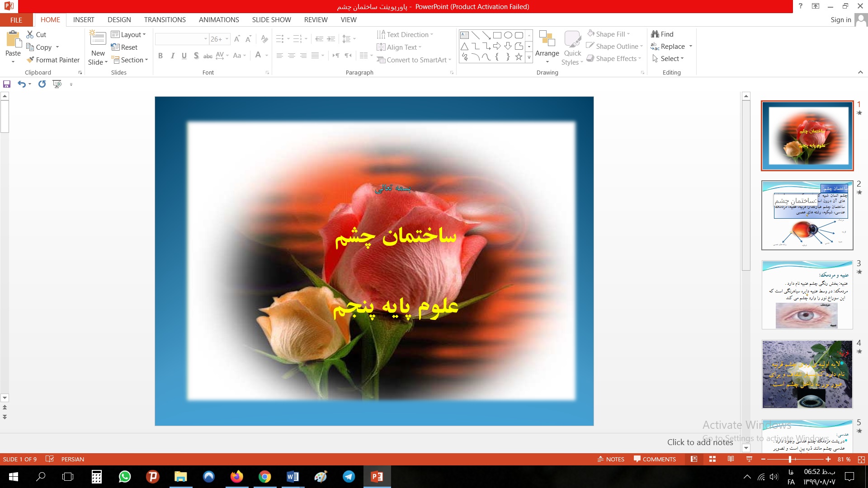Switch to the TRANSITIONS ribbon tab
868x488 pixels.
pyautogui.click(x=165, y=20)
